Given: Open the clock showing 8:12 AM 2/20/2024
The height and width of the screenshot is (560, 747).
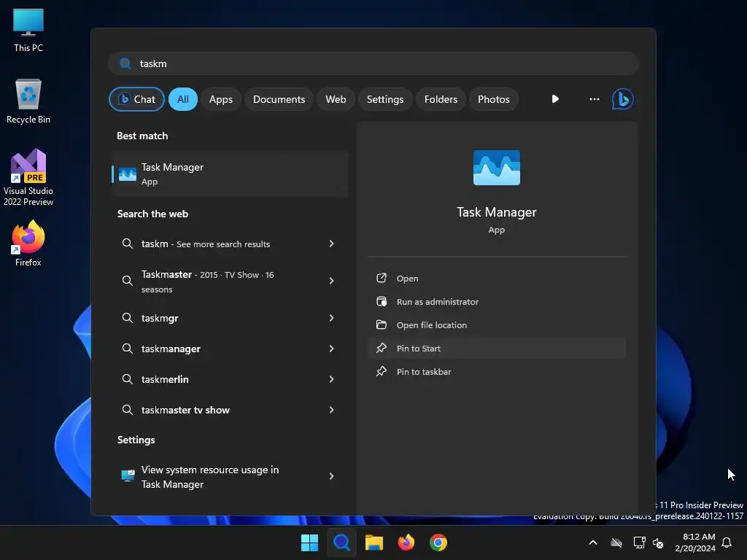Looking at the screenshot, I should [695, 542].
